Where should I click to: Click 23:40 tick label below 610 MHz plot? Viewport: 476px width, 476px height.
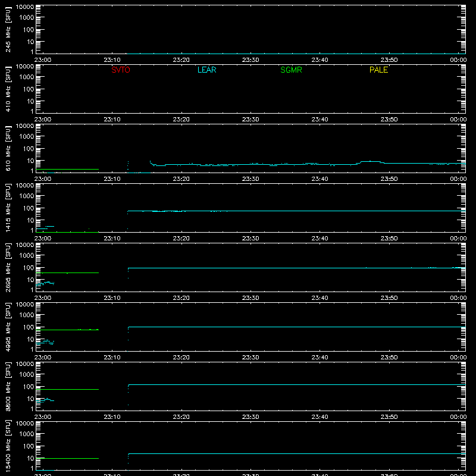[320, 179]
